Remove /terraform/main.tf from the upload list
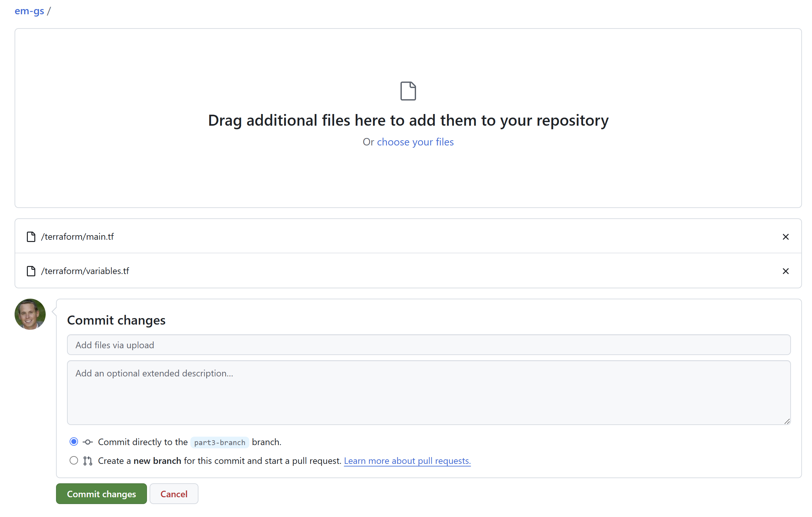812x517 pixels. 785,237
